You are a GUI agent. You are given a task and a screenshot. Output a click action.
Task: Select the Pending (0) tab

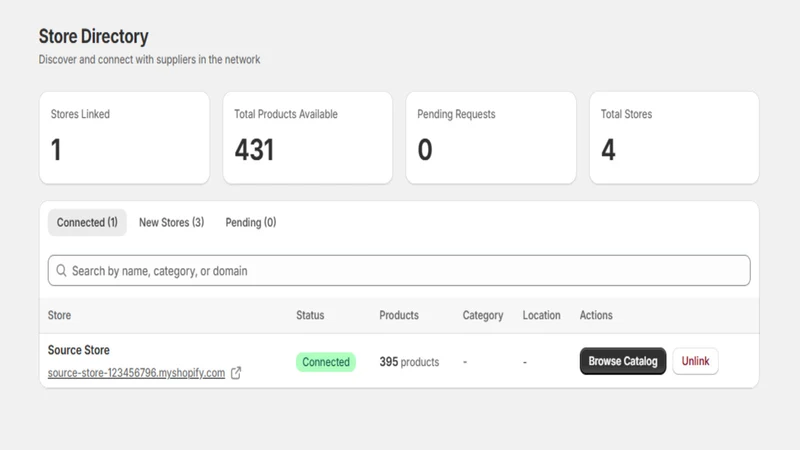tap(251, 222)
